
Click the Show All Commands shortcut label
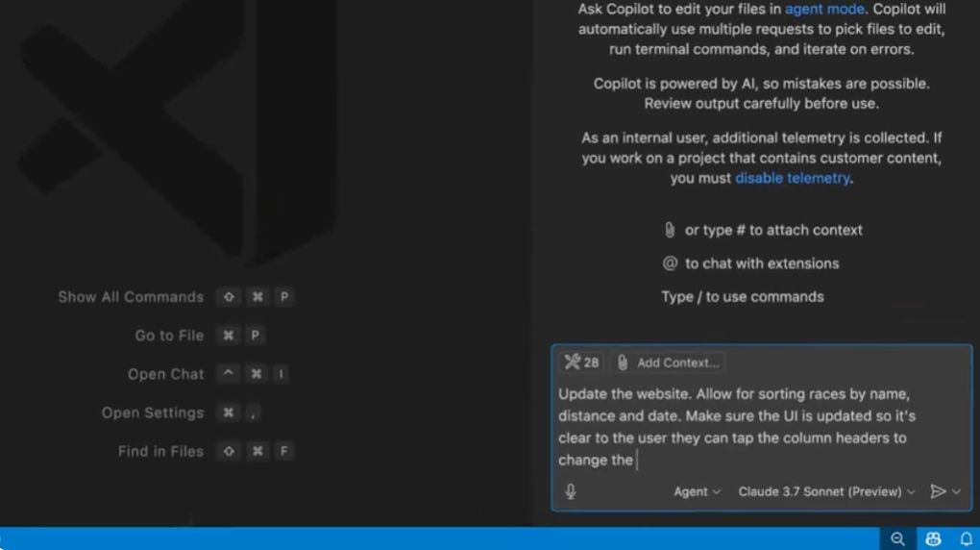pos(131,296)
